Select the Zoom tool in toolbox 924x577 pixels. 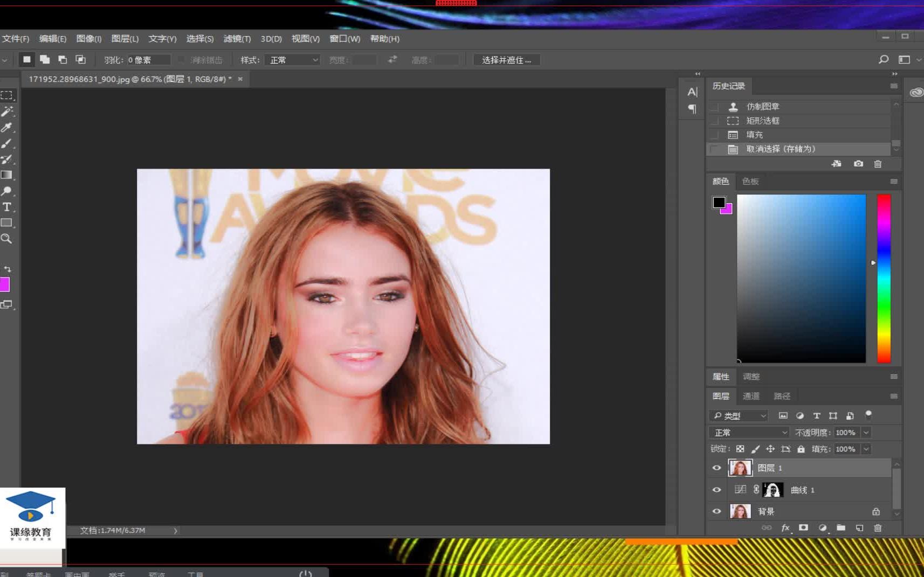7,239
